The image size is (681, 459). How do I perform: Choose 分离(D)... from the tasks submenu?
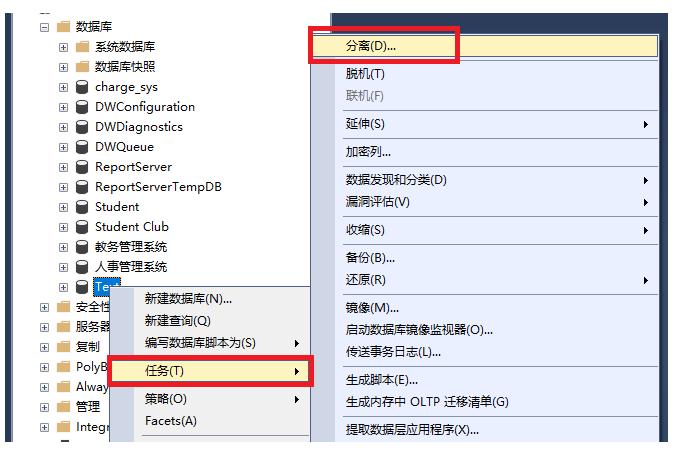point(485,46)
